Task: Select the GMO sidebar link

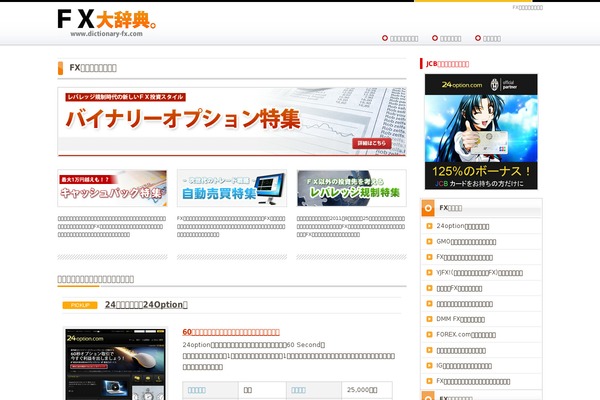Action: click(466, 242)
